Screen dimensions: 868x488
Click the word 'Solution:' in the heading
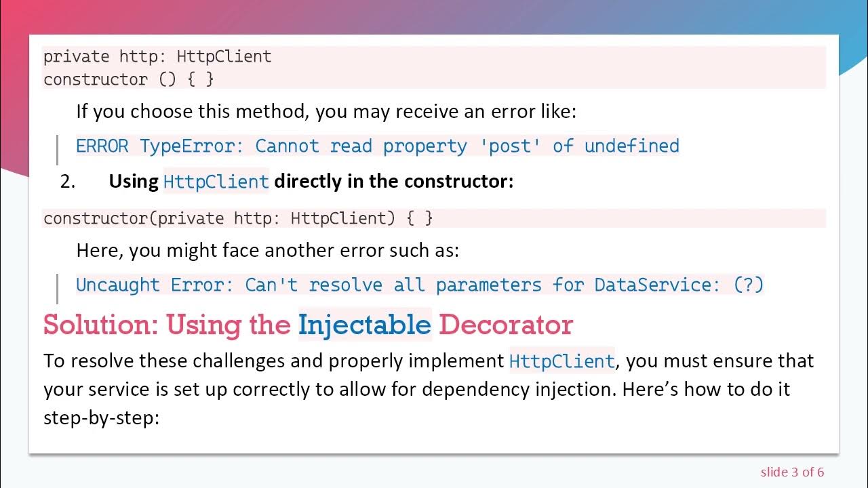pos(101,325)
